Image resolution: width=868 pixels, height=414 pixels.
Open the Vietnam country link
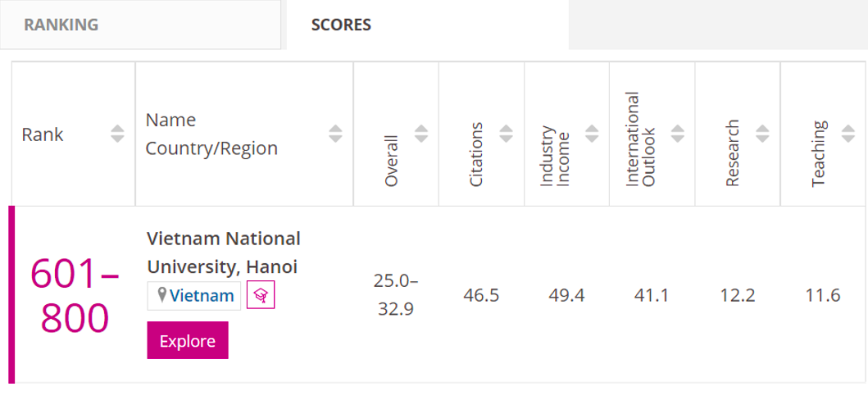[202, 295]
